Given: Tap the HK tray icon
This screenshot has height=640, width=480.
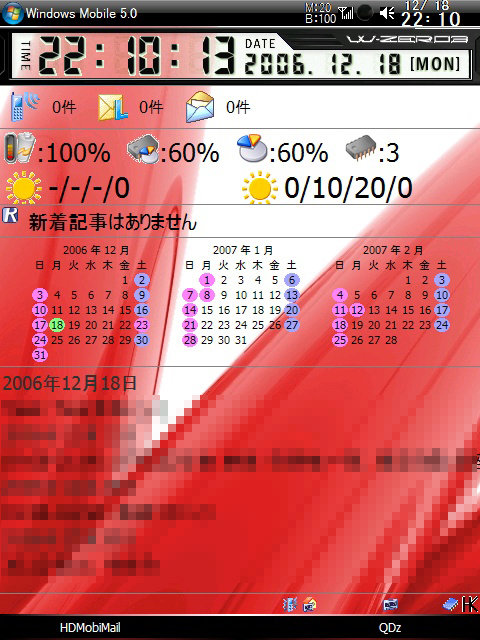Looking at the screenshot, I should pos(470,604).
